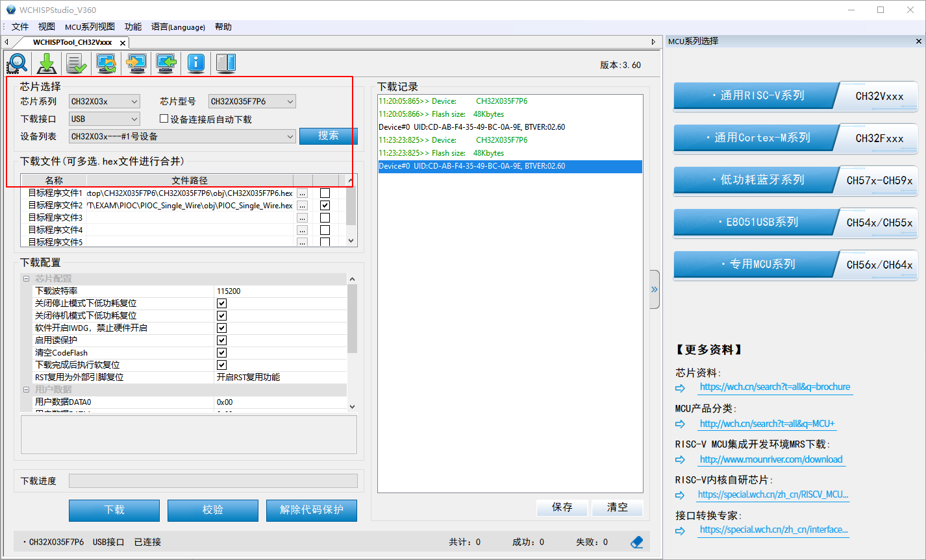Click the re-download refresh toolbar icon
The image size is (926, 560).
105,64
